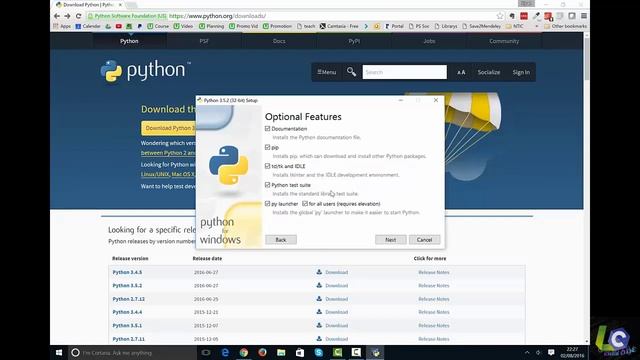Click Next in Python setup
The width and height of the screenshot is (640, 360).
point(391,240)
